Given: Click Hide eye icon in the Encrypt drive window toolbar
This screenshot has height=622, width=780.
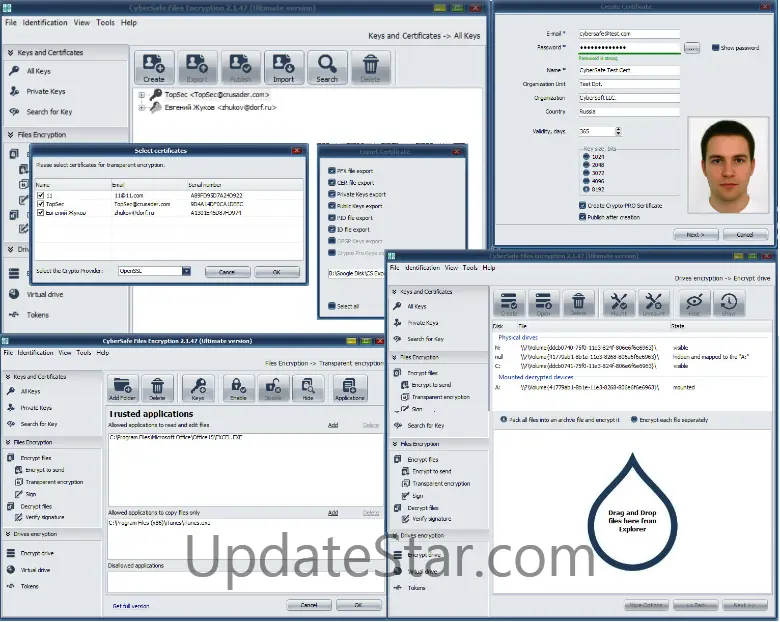Looking at the screenshot, I should (x=694, y=303).
